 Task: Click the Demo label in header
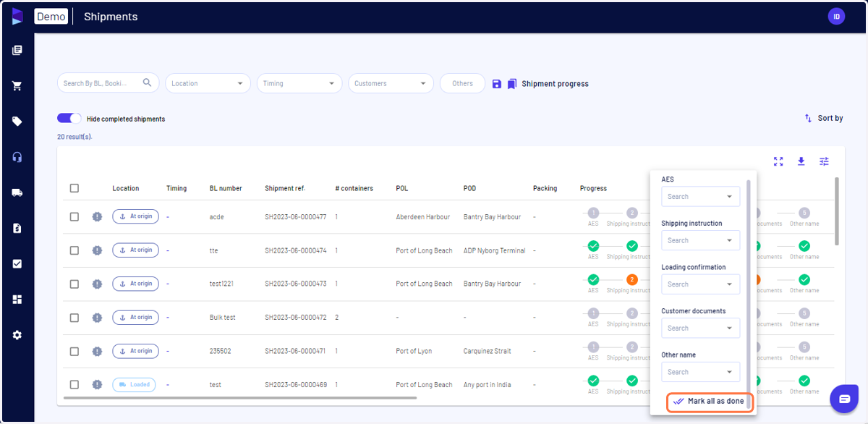51,17
